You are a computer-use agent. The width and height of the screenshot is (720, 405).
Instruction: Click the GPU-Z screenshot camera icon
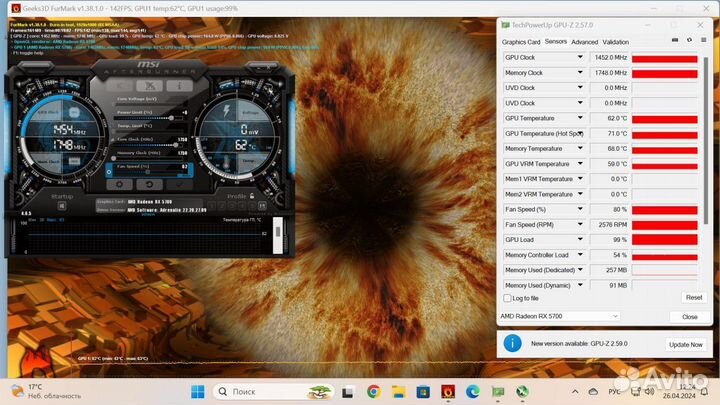pyautogui.click(x=675, y=40)
